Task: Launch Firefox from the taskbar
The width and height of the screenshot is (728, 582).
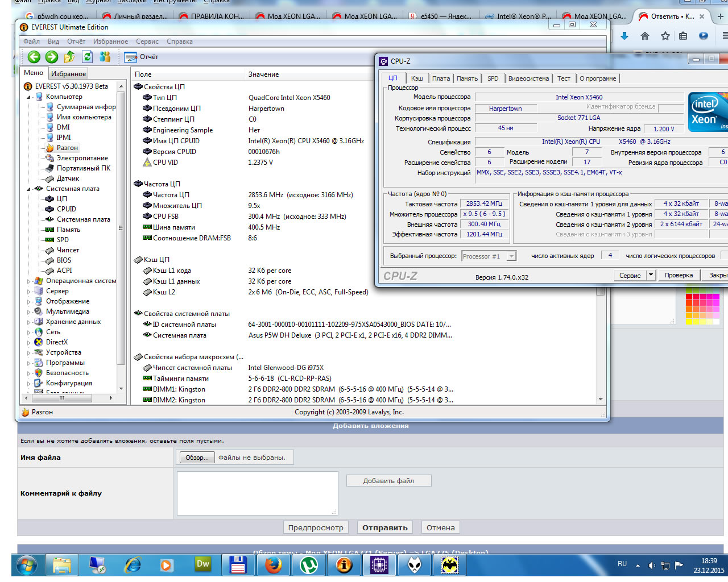Action: (274, 565)
